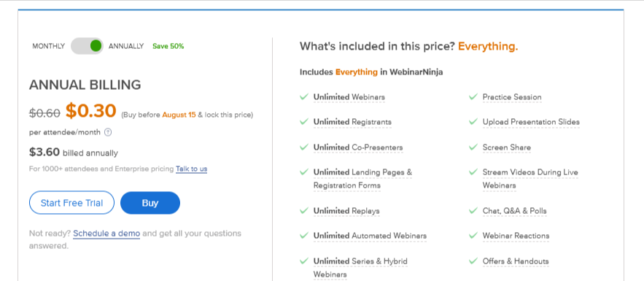Image resolution: width=644 pixels, height=281 pixels.
Task: Click the checkmark next to Screen Share
Action: 473,147
